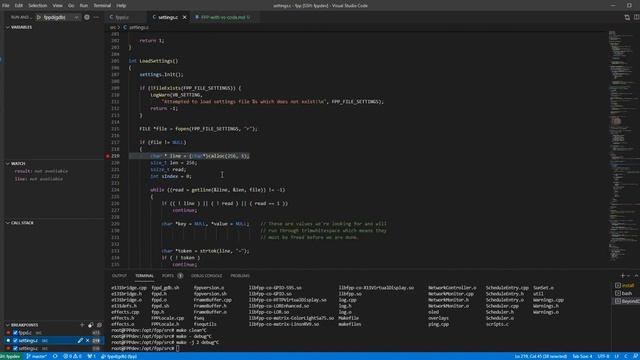This screenshot has width=640, height=360.
Task: Create a new terminal with plus icon
Action: pyautogui.click(x=622, y=276)
